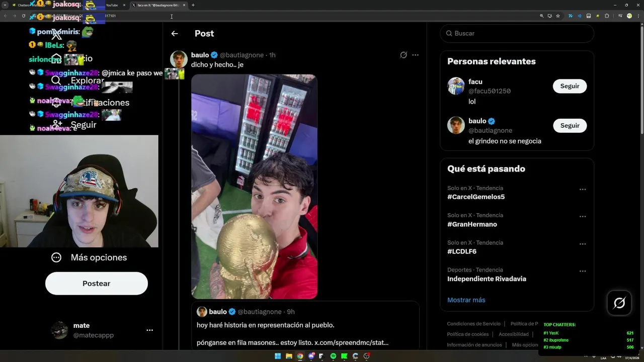Open the media control icon in Chrome toolbar

click(x=620, y=16)
